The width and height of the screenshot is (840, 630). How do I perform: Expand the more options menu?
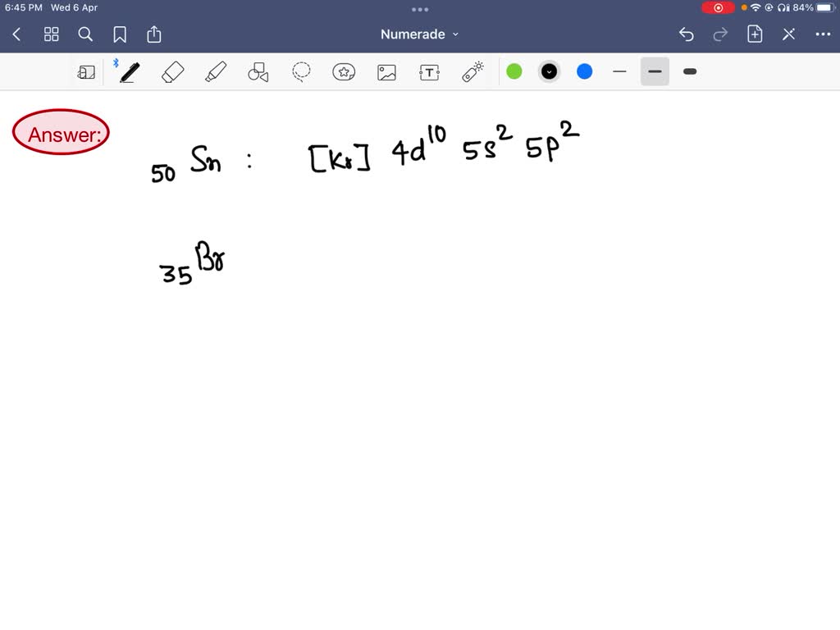(823, 34)
